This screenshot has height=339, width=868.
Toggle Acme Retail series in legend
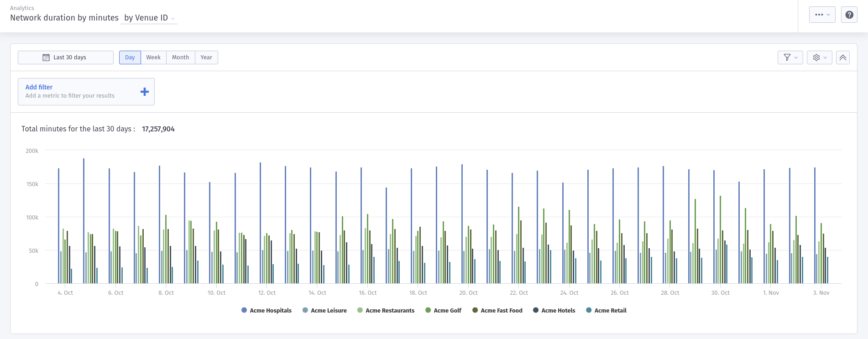[x=606, y=310]
